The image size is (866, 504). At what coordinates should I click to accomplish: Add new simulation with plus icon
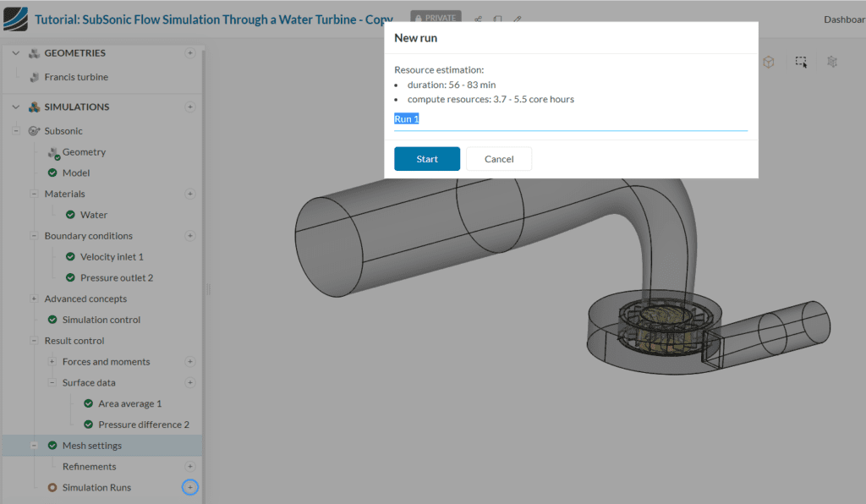tap(190, 107)
